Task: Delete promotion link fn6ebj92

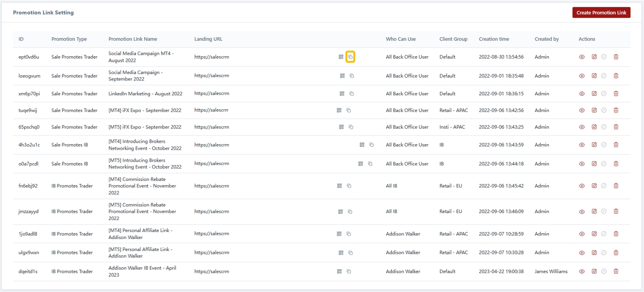Action: point(616,186)
